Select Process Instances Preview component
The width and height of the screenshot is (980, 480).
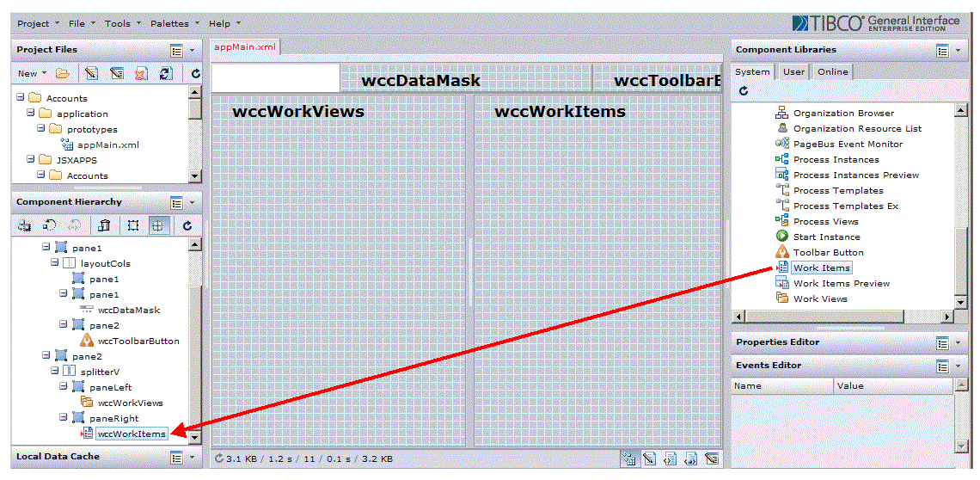(856, 175)
